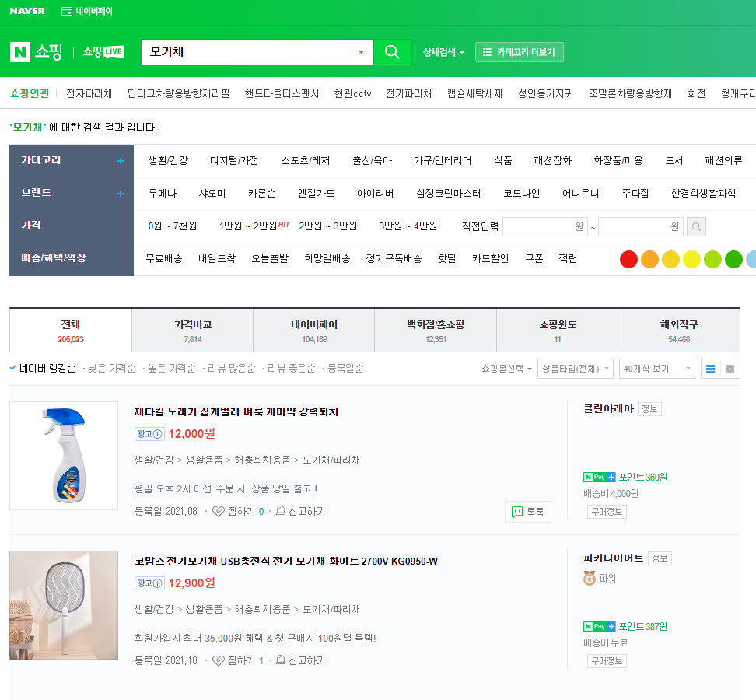This screenshot has width=756, height=700.
Task: Sort by 리뷰 많은순
Action: point(232,369)
